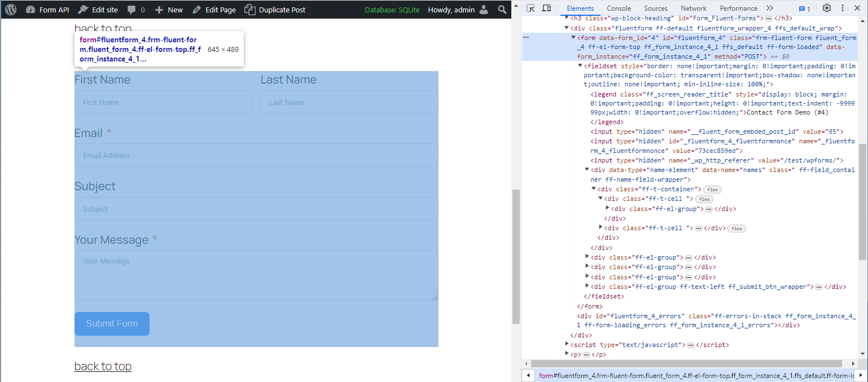Viewport: 868px width, 382px height.
Task: Collapse the fieldset element node
Action: point(580,66)
